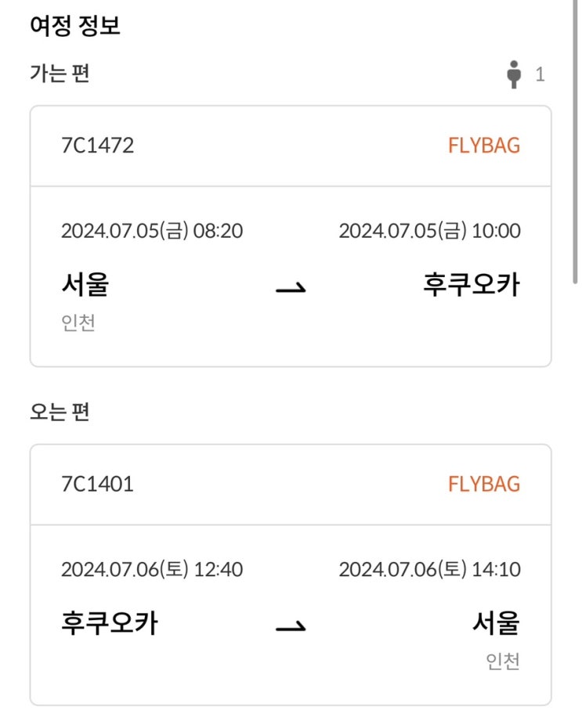Tap the 08:20 departure date and time

click(152, 232)
